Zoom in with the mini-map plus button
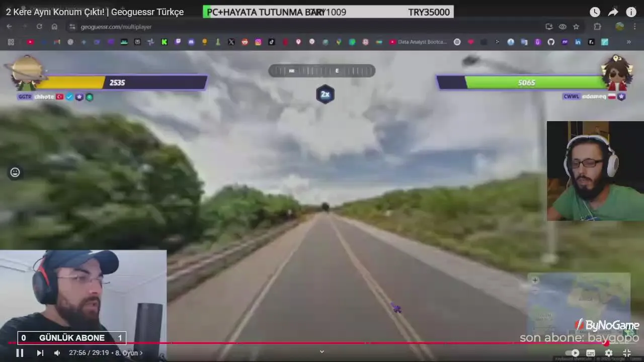Image resolution: width=644 pixels, height=362 pixels. (535, 280)
